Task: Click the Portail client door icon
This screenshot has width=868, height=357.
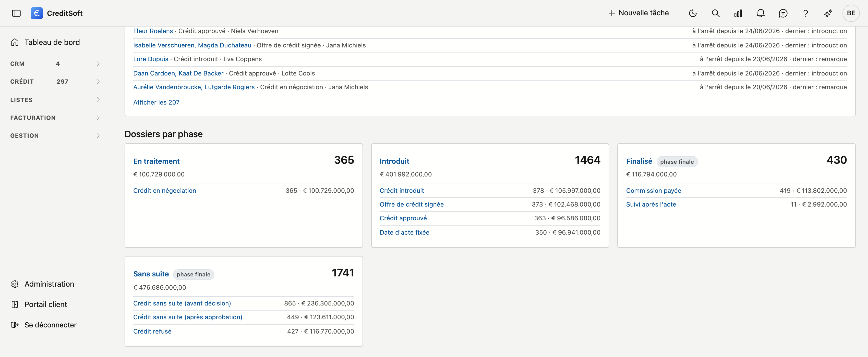Action: [15, 304]
